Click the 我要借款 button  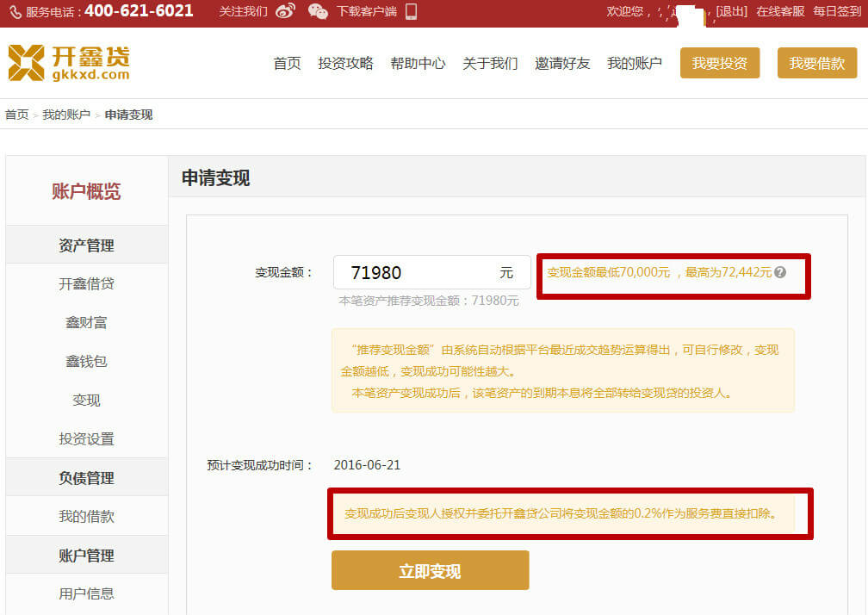click(x=817, y=63)
